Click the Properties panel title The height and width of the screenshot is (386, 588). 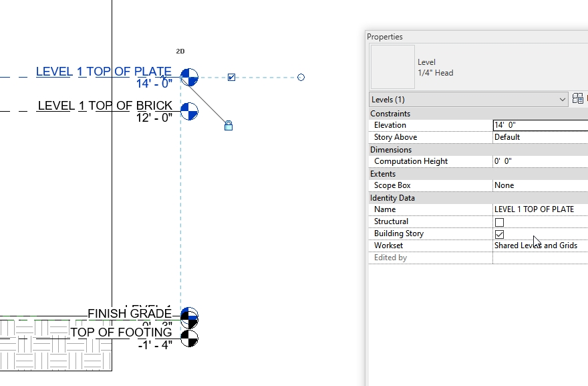click(385, 37)
